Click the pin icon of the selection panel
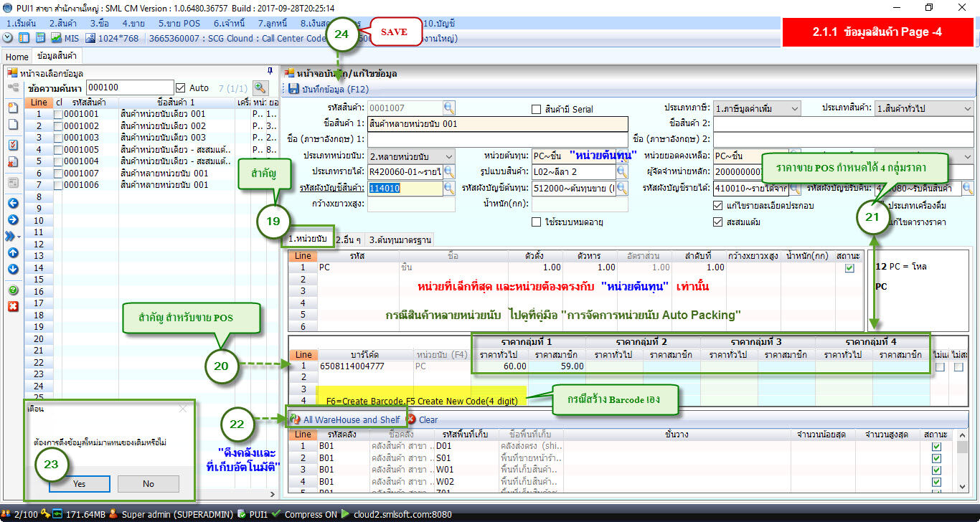The width and height of the screenshot is (980, 522). click(270, 72)
